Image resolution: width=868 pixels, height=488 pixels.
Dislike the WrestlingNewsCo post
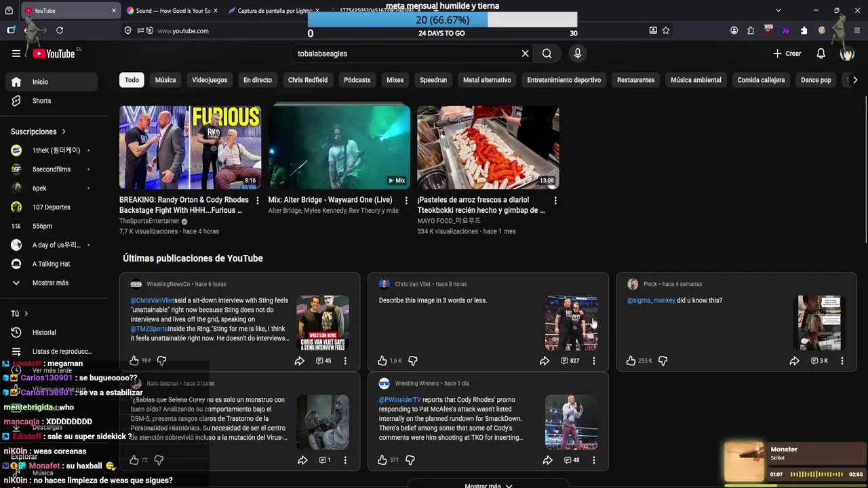pyautogui.click(x=161, y=361)
